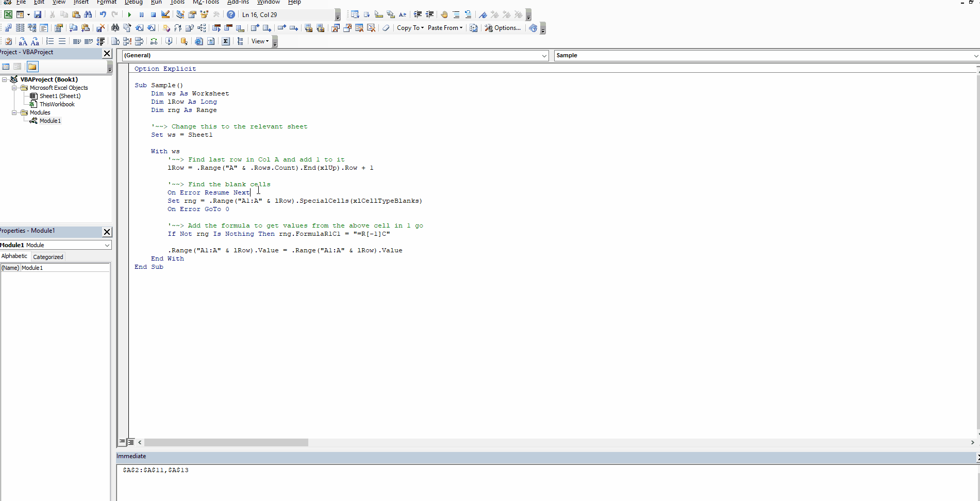This screenshot has width=980, height=501.
Task: Open the File menu
Action: pyautogui.click(x=21, y=2)
